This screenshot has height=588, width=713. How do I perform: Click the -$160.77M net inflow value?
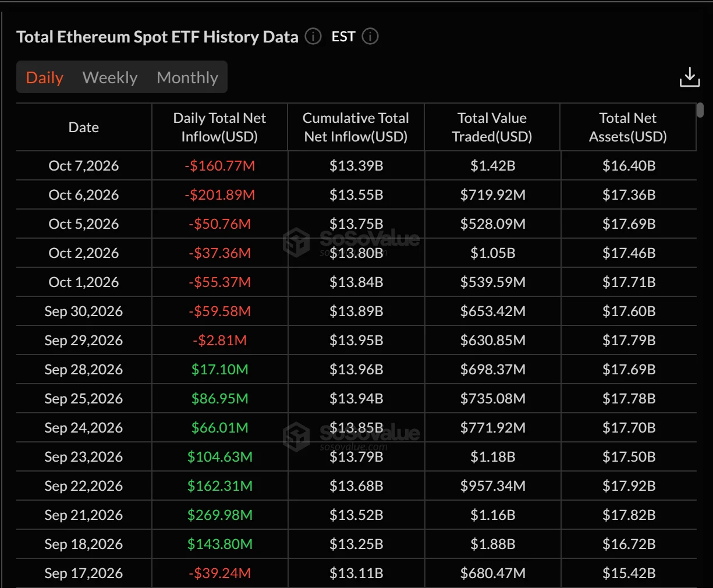tap(220, 166)
